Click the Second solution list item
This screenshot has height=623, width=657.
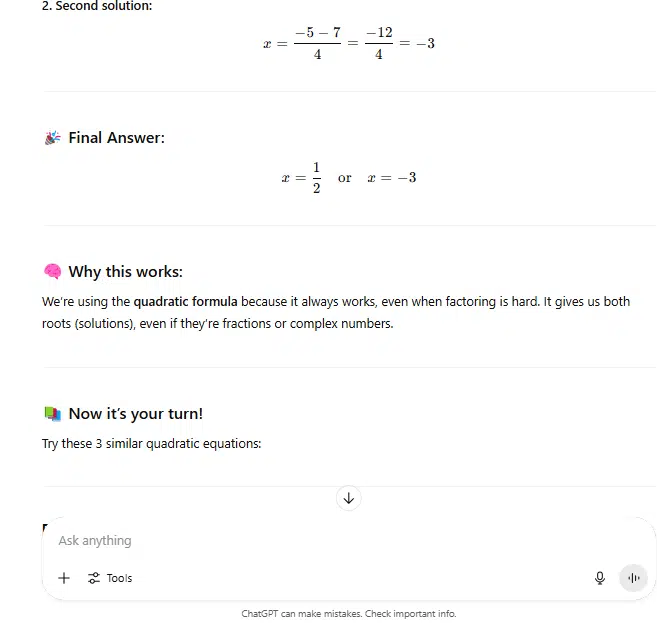tap(97, 6)
